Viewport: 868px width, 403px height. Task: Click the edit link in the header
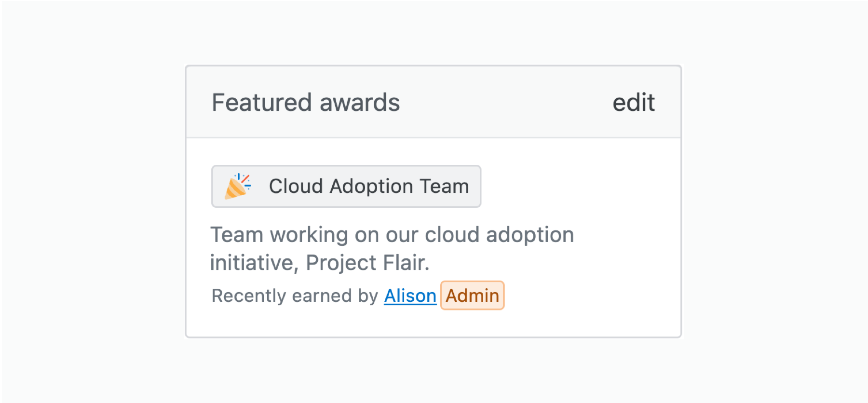pyautogui.click(x=634, y=103)
